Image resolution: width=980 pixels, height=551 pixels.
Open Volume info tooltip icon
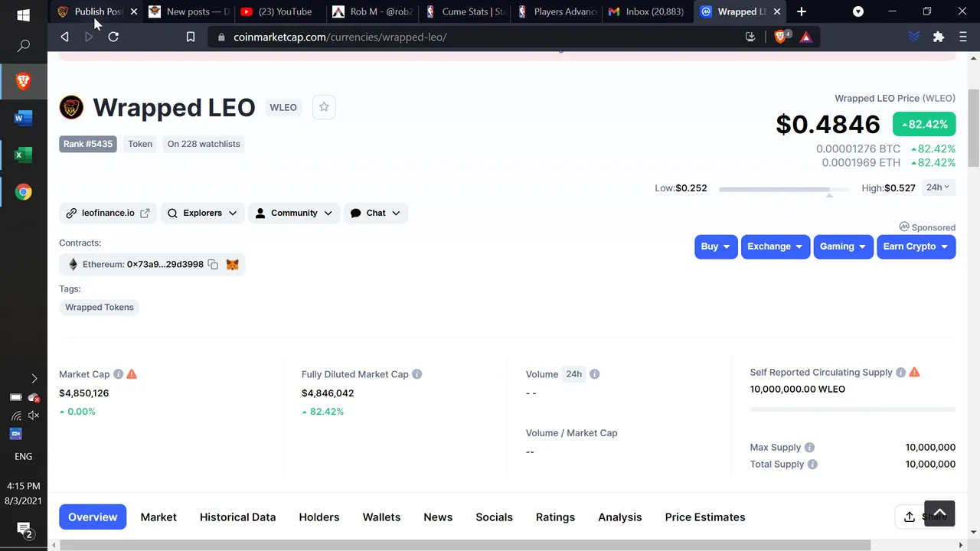(x=595, y=374)
